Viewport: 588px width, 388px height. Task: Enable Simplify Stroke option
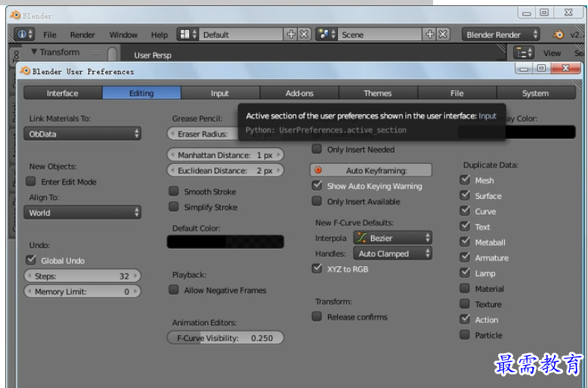click(174, 206)
